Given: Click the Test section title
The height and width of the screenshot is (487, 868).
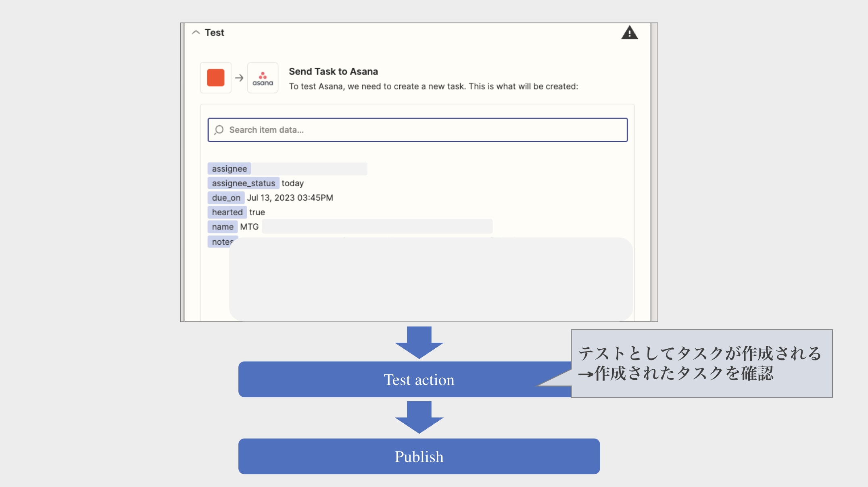Looking at the screenshot, I should pos(214,33).
